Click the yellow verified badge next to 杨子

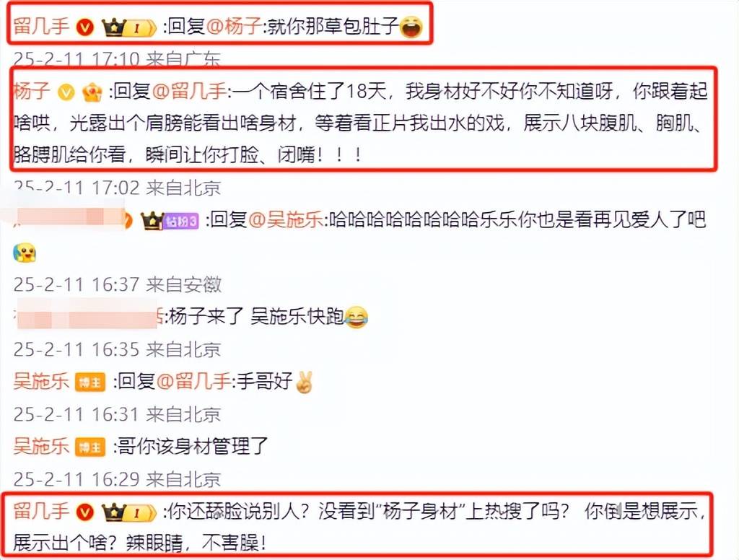pyautogui.click(x=66, y=92)
